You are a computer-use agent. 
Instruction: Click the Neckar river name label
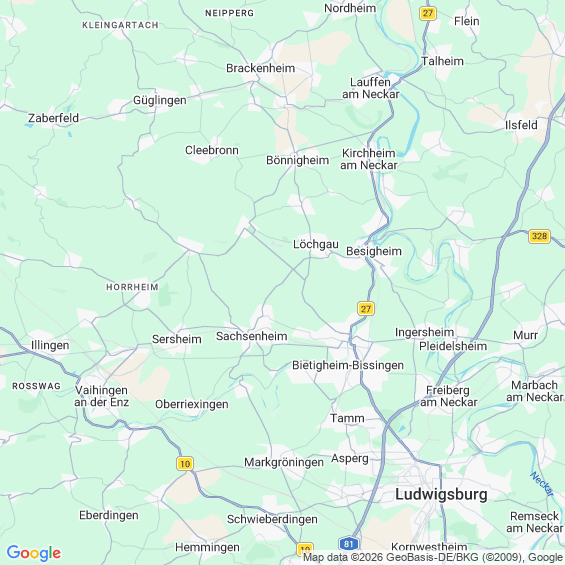tap(542, 484)
